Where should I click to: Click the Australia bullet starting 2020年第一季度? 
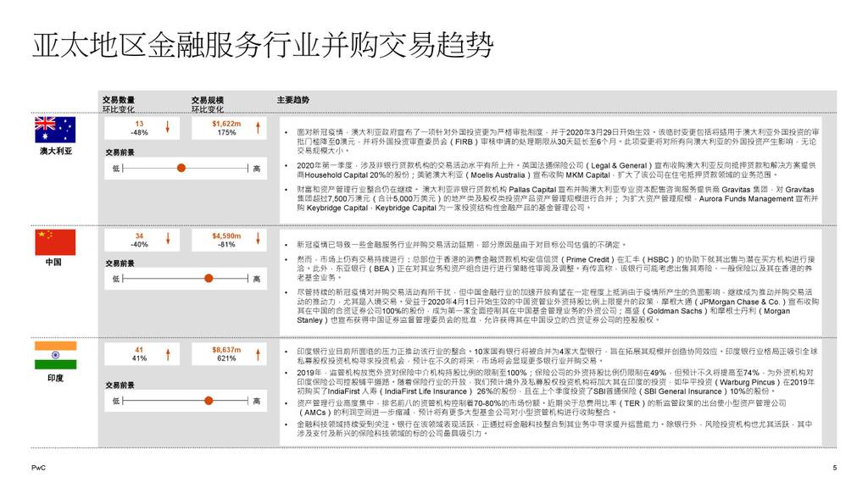556,169
